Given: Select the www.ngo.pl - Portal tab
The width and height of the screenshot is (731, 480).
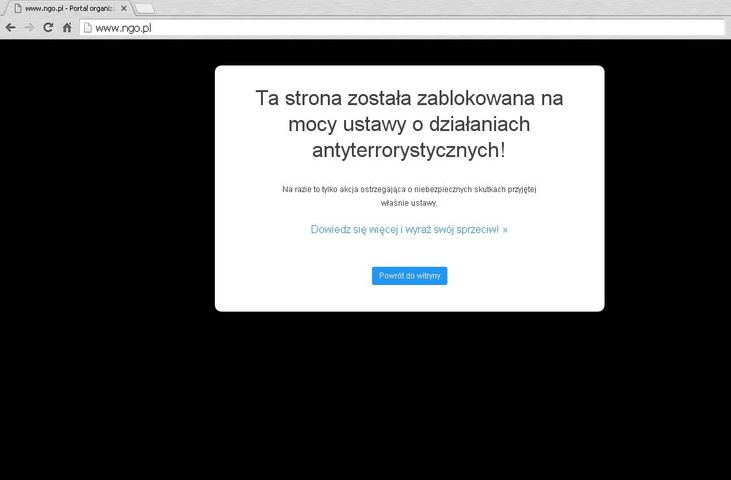Looking at the screenshot, I should (x=68, y=8).
